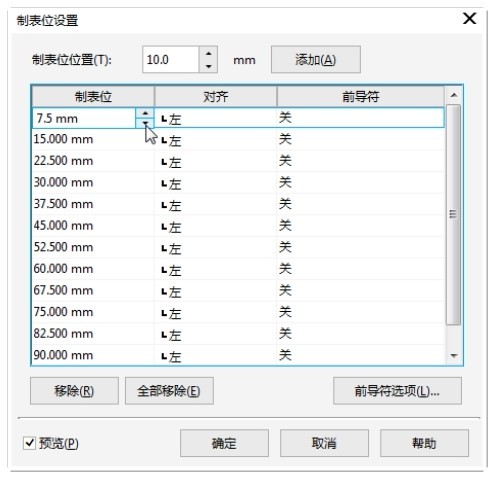The width and height of the screenshot is (494, 478).
Task: Click the 添加(A) button
Action: [x=316, y=60]
